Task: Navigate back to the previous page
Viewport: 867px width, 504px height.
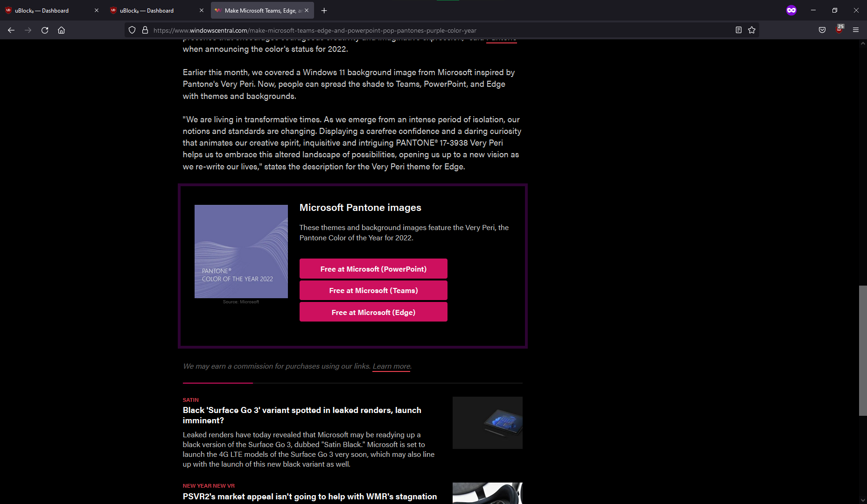Action: point(11,30)
